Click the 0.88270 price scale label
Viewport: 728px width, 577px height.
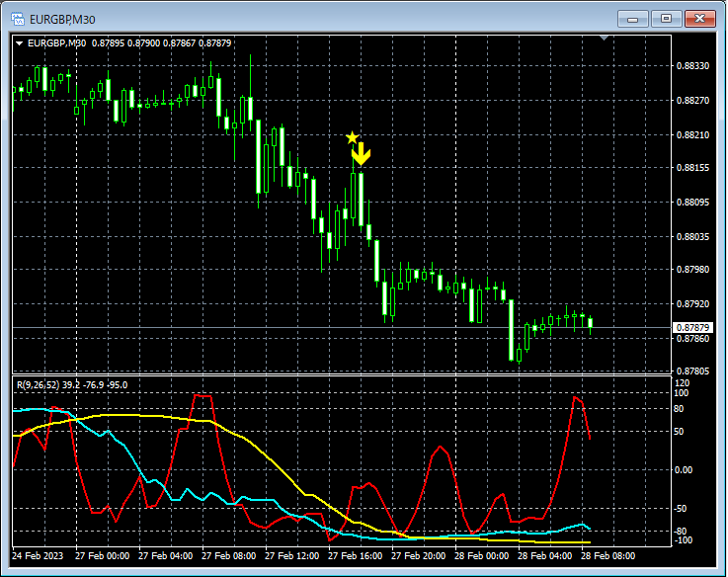[x=692, y=101]
